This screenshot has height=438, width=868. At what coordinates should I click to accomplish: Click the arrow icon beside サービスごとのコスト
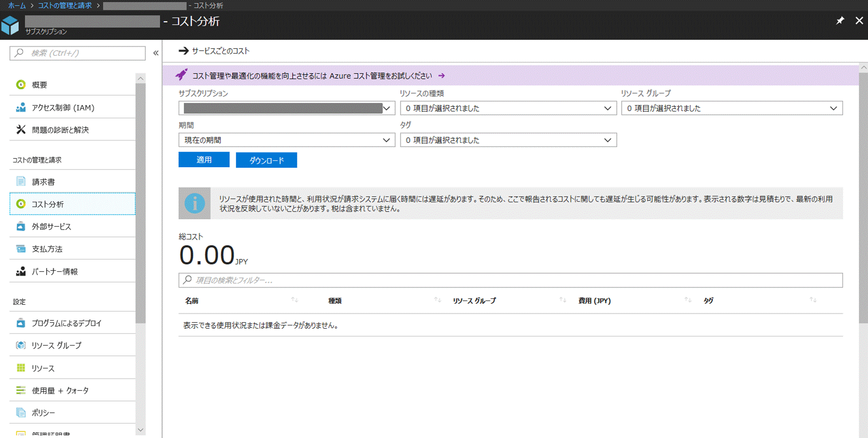point(184,51)
